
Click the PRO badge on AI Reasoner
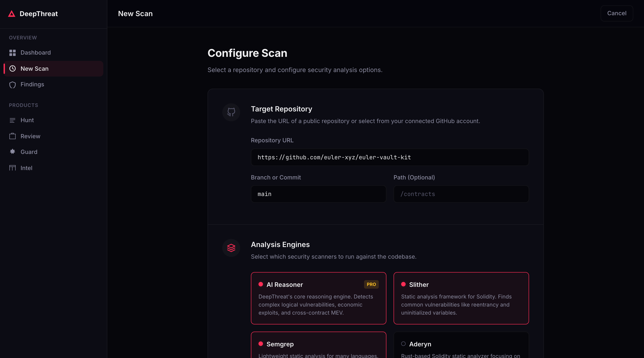(371, 284)
